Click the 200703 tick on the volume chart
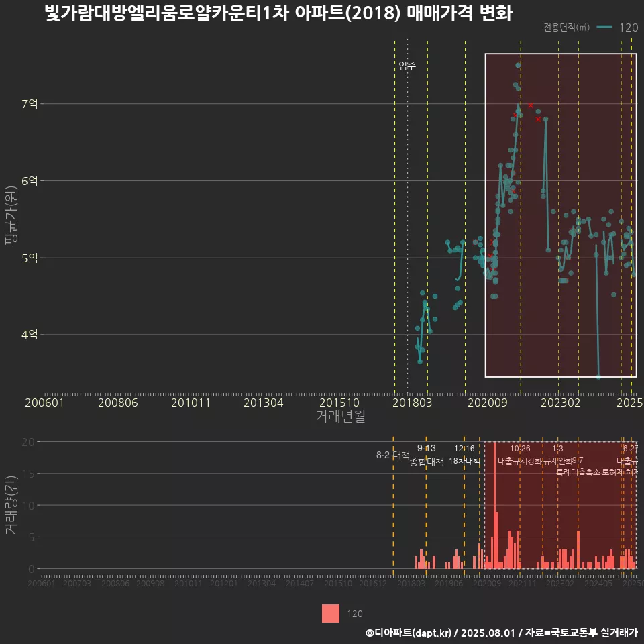The image size is (644, 644). [76, 583]
